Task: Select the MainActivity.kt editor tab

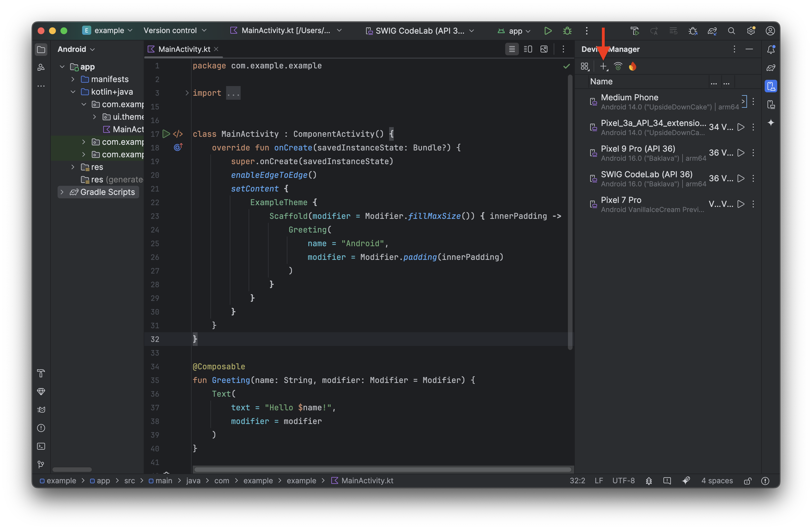Action: [184, 49]
